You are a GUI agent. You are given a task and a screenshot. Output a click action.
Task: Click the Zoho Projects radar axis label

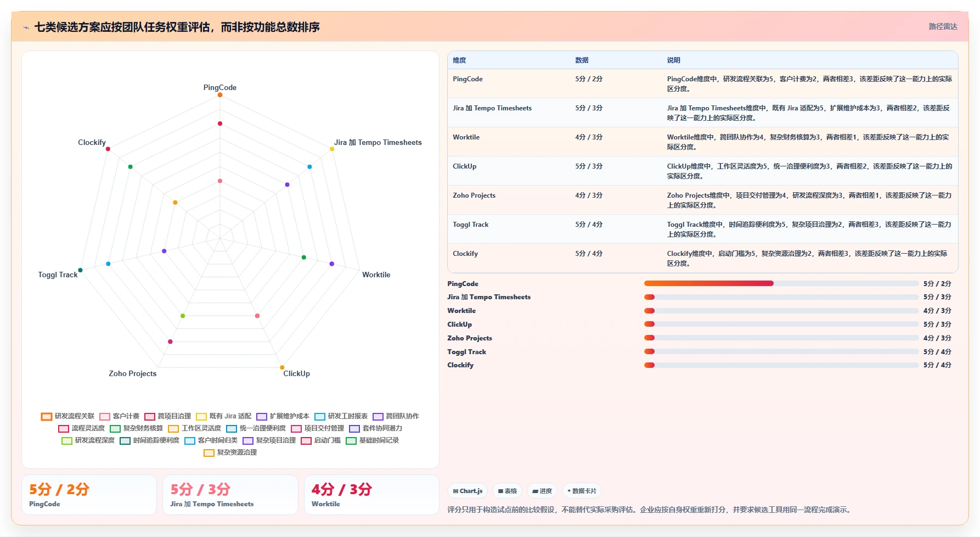coord(132,373)
